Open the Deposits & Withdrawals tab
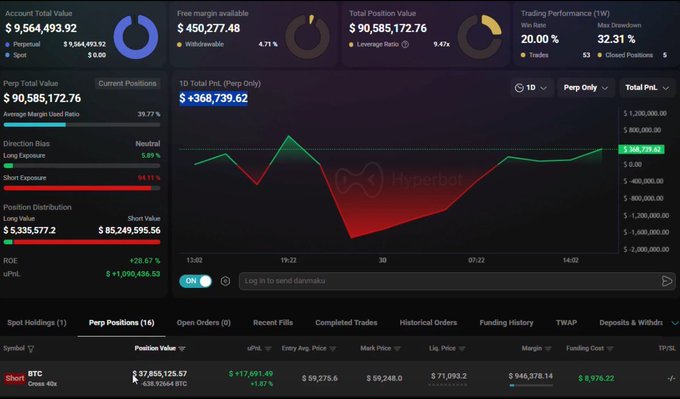Screen dimensions: 680x399 point(631,323)
